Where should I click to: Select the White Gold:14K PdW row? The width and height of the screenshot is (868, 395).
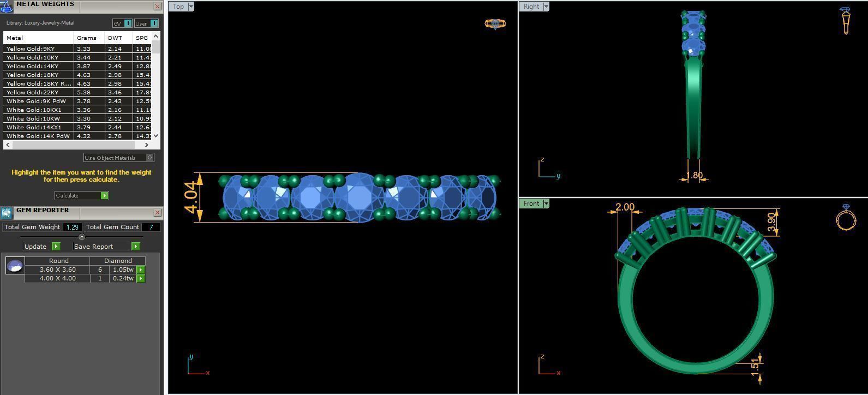[x=77, y=136]
